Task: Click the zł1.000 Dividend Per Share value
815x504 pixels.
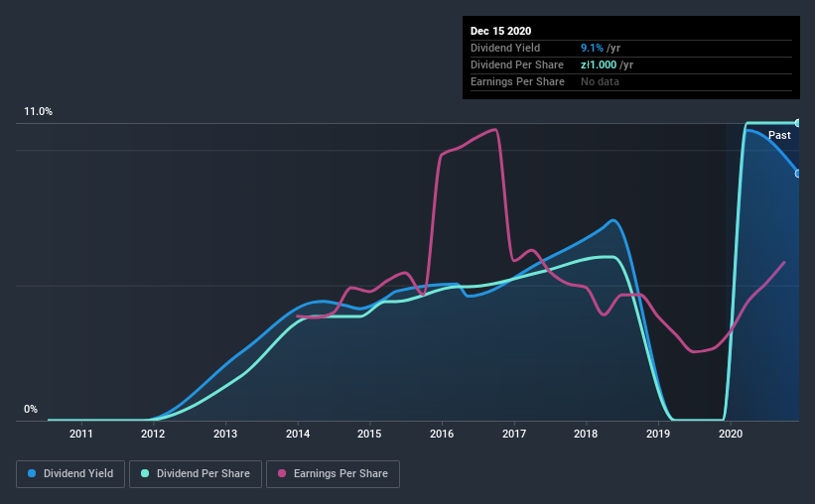Action: 599,64
